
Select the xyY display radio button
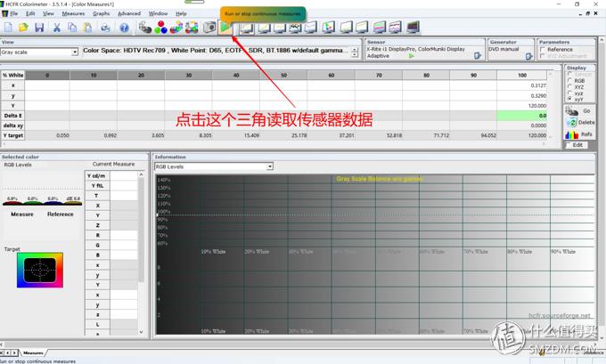point(569,99)
